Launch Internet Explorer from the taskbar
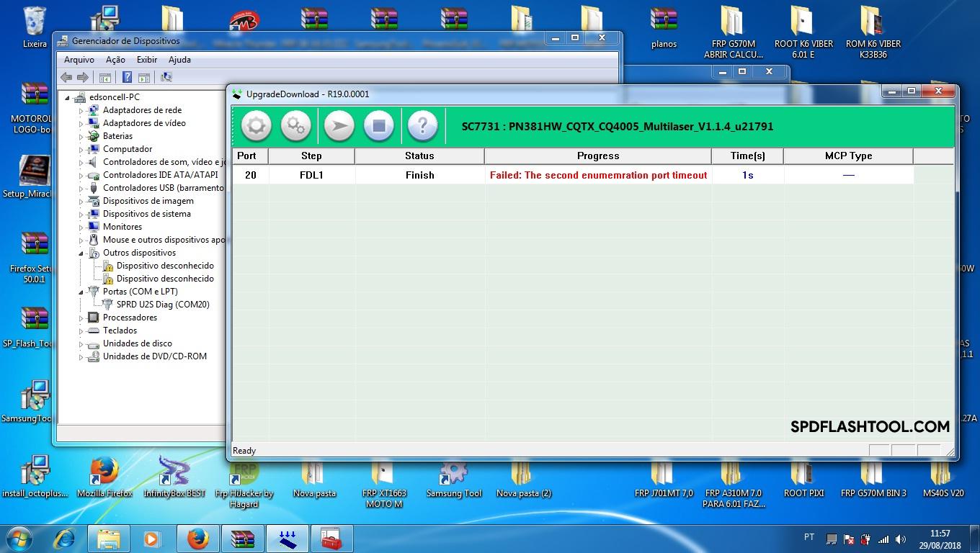 (66, 539)
